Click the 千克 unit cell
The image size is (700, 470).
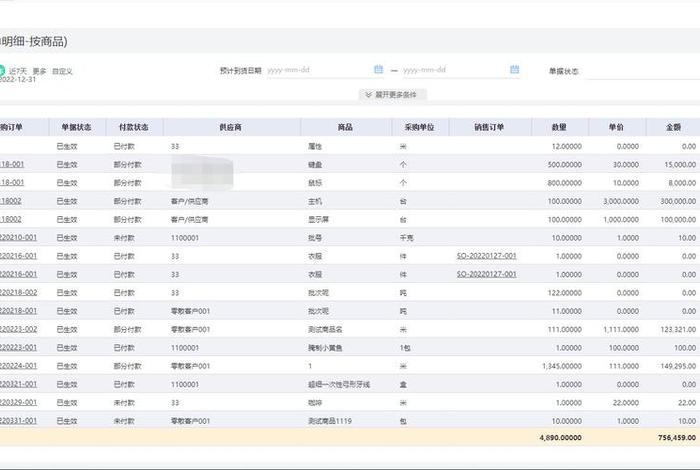(407, 238)
